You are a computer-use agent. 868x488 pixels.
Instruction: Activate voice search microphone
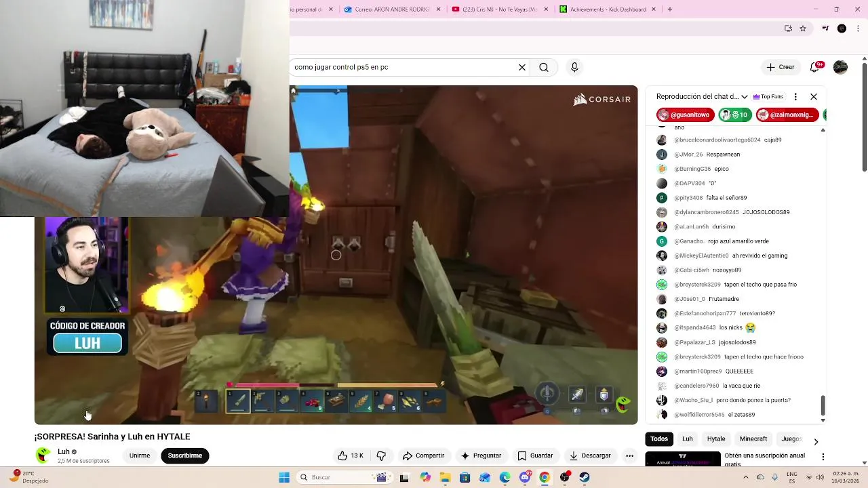tap(574, 67)
